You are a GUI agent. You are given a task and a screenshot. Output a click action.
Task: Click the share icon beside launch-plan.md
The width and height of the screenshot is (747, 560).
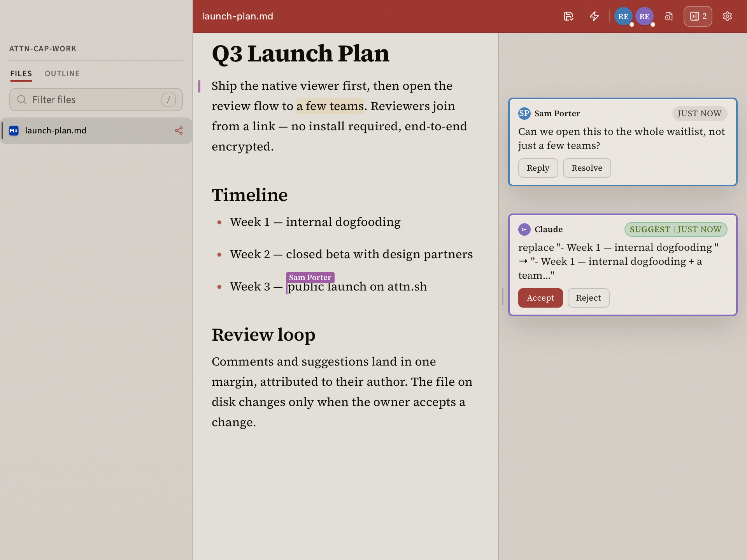(179, 131)
